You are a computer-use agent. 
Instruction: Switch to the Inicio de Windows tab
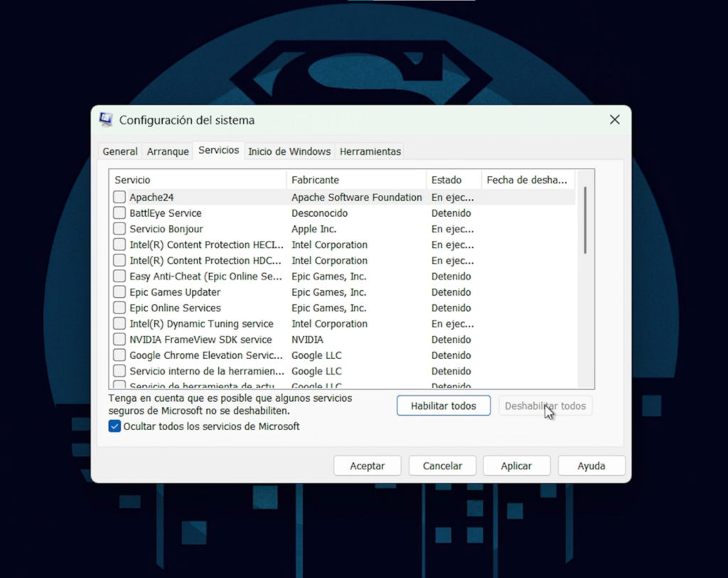pyautogui.click(x=289, y=151)
